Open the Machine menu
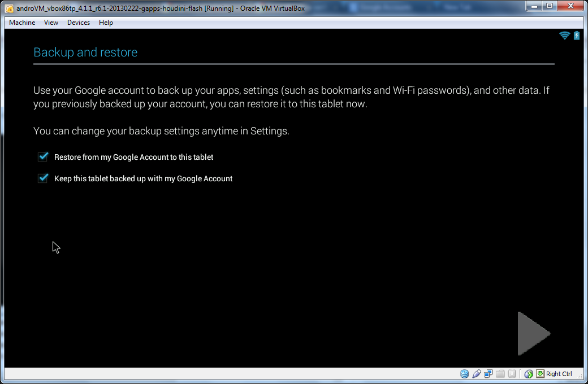The width and height of the screenshot is (588, 384). click(x=22, y=23)
